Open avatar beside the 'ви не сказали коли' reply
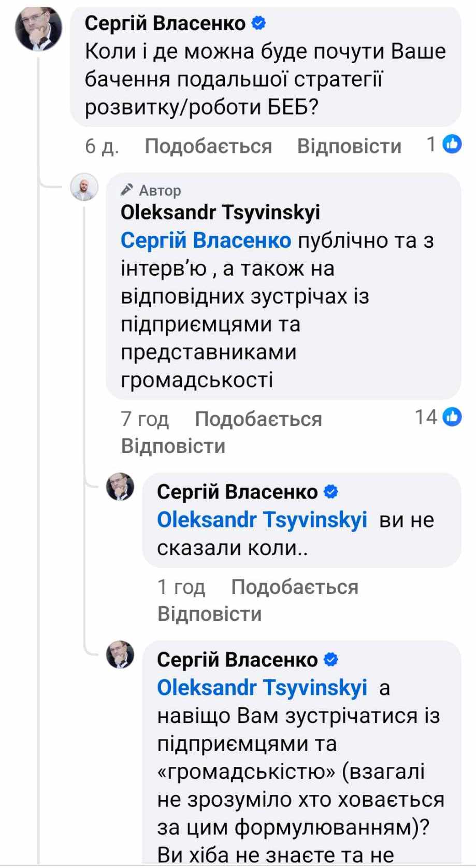476x868 pixels. click(x=120, y=487)
